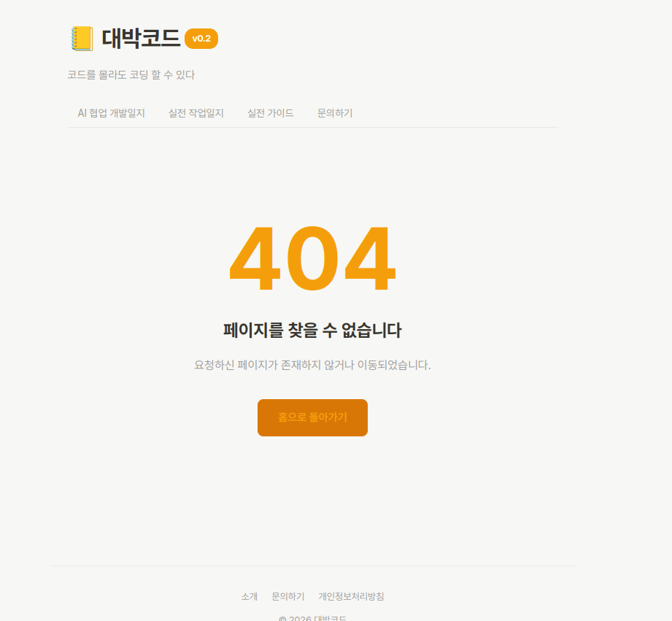672x621 pixels.
Task: Click the yellow notebook logo icon
Action: [80, 38]
